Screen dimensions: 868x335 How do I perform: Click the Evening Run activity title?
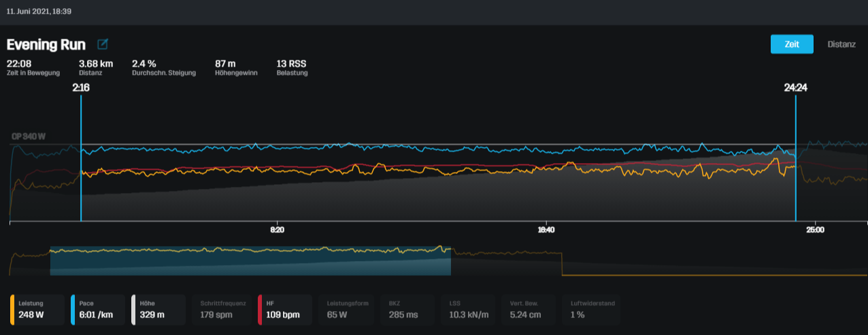pyautogui.click(x=46, y=45)
